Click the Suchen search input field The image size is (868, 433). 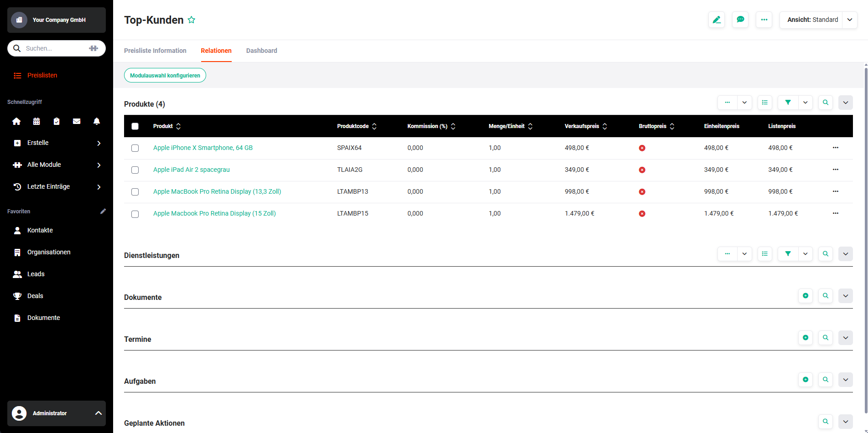pos(56,48)
